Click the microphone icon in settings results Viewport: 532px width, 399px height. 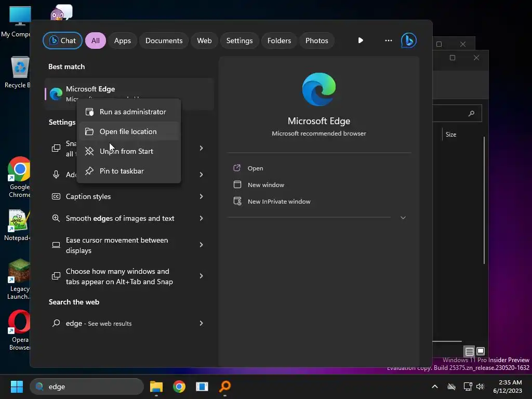56,175
